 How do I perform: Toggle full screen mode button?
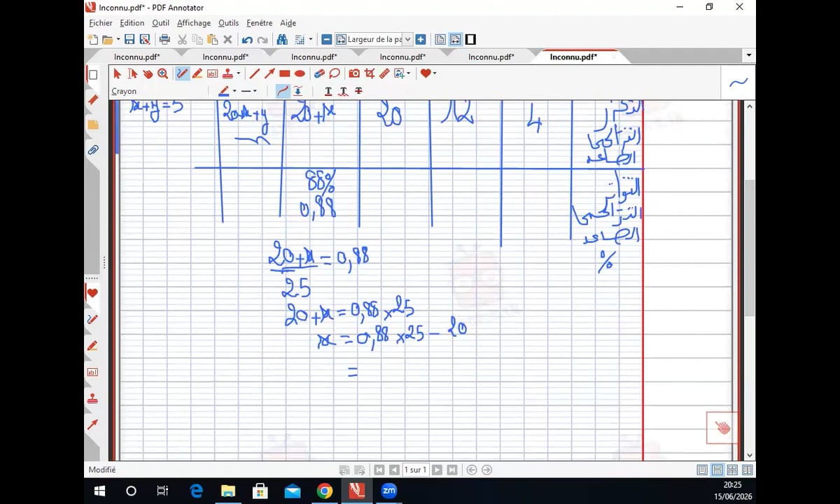click(x=470, y=39)
